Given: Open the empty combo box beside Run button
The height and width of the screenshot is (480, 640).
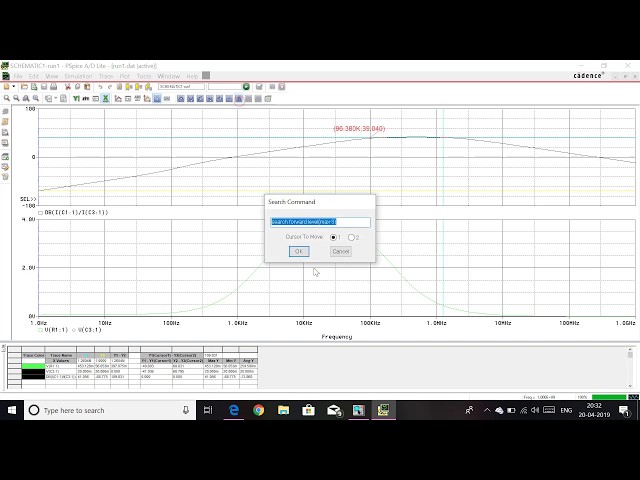Looking at the screenshot, I should (224, 87).
